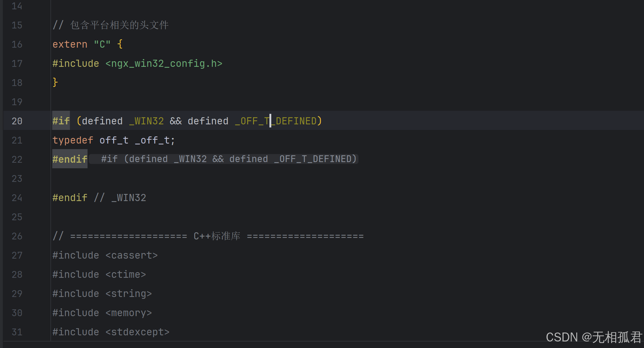Click the #include <ctime> line
Screen dimensions: 644x348
tap(99, 274)
